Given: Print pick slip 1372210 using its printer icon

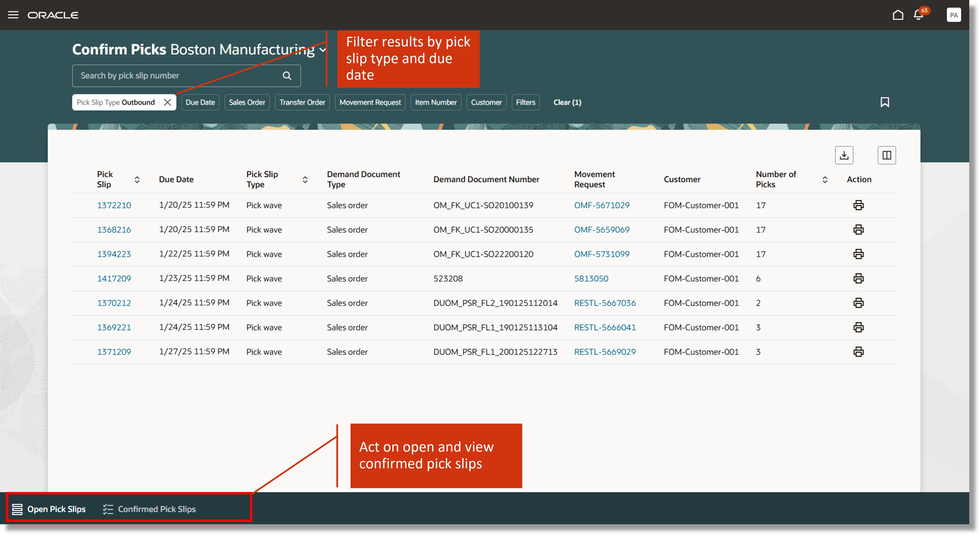Looking at the screenshot, I should click(859, 205).
